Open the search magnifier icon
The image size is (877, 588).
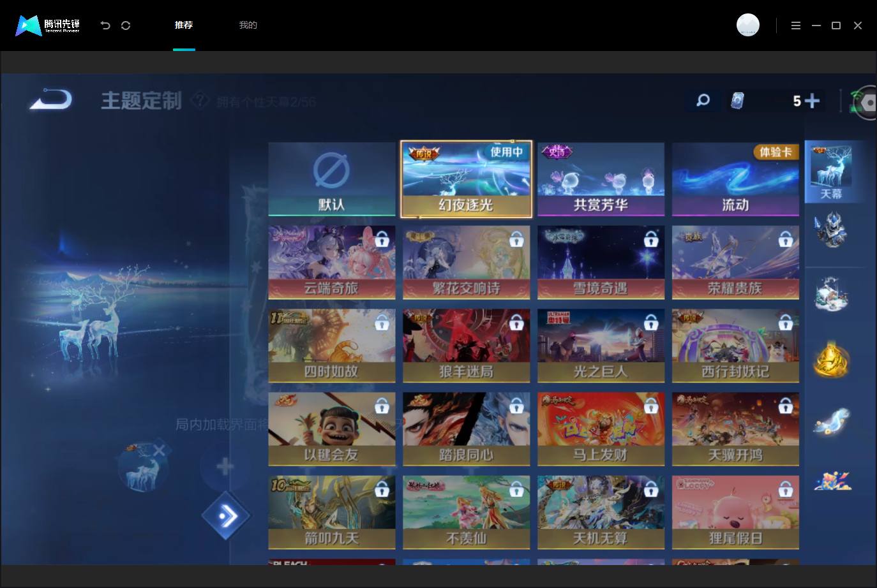pyautogui.click(x=703, y=100)
